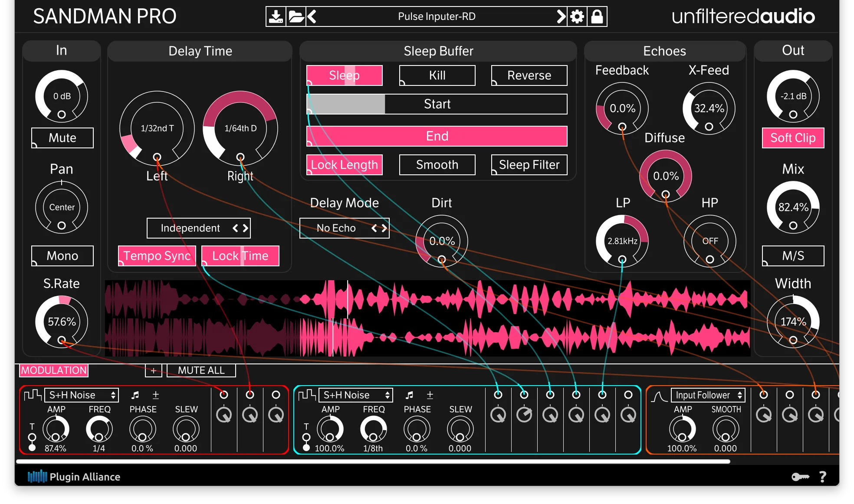Enable tempo sync music note on red modulator
The image size is (854, 504).
pos(136,395)
